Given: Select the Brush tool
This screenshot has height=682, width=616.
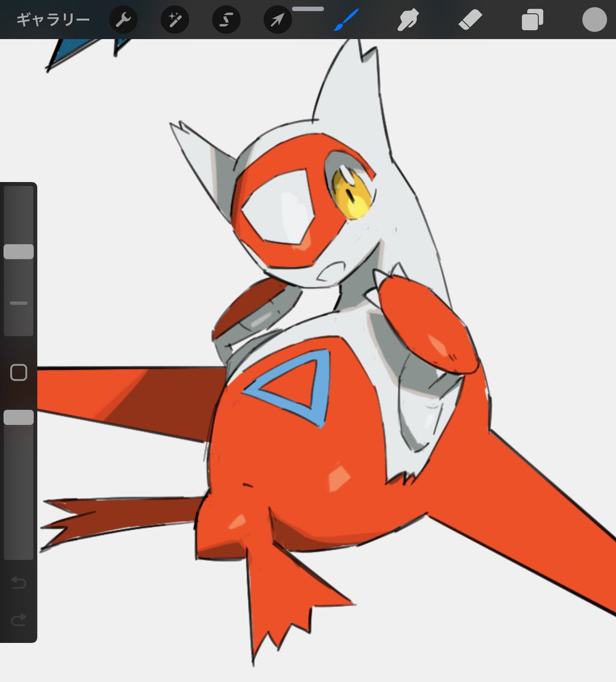Looking at the screenshot, I should click(346, 20).
